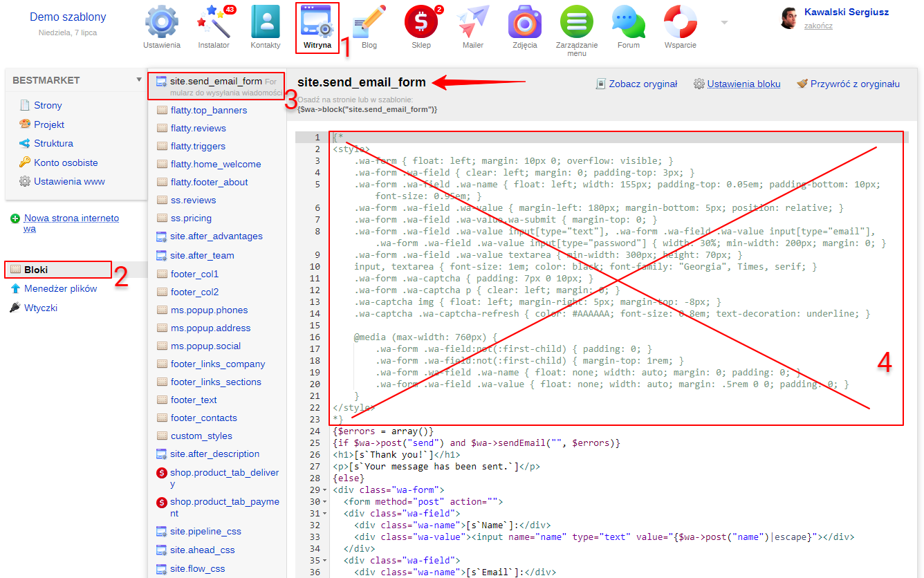
Task: Expand more apps arrow in top bar
Action: 724,22
